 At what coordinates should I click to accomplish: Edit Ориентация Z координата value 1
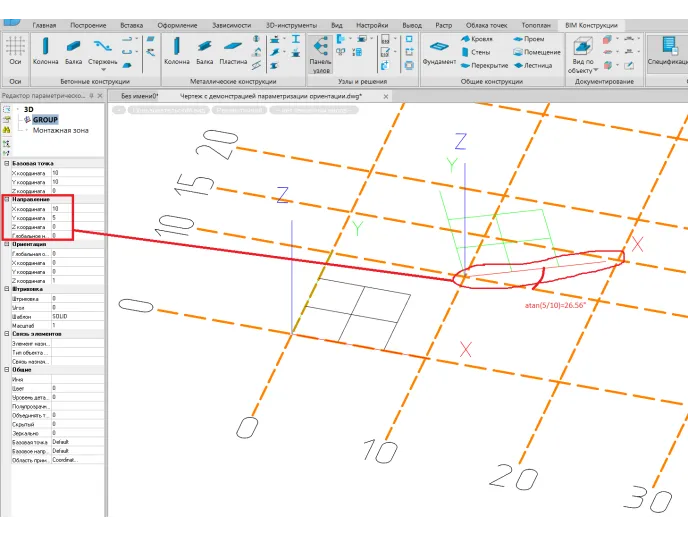(x=78, y=281)
